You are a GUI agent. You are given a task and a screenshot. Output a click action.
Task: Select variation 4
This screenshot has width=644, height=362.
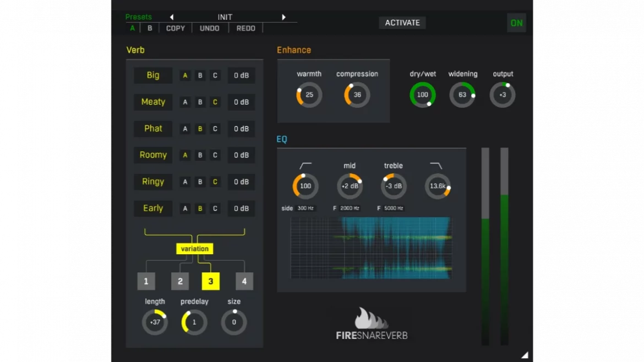click(244, 282)
